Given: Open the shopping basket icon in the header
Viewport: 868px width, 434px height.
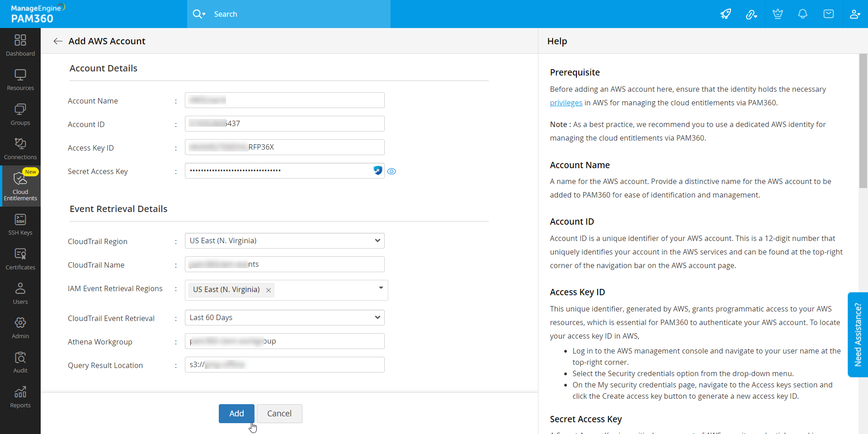Looking at the screenshot, I should click(778, 14).
